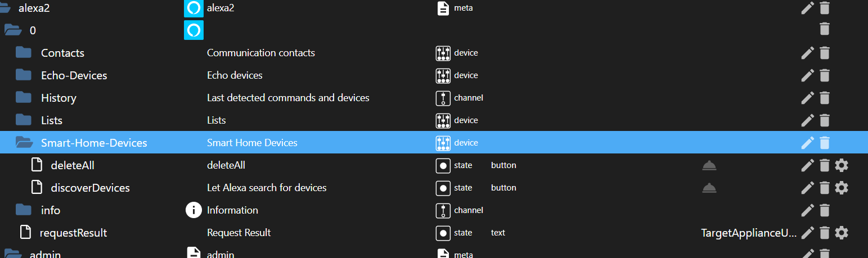Delete the Smart-Home-Devices object
Image resolution: width=868 pixels, height=258 pixels.
point(824,143)
